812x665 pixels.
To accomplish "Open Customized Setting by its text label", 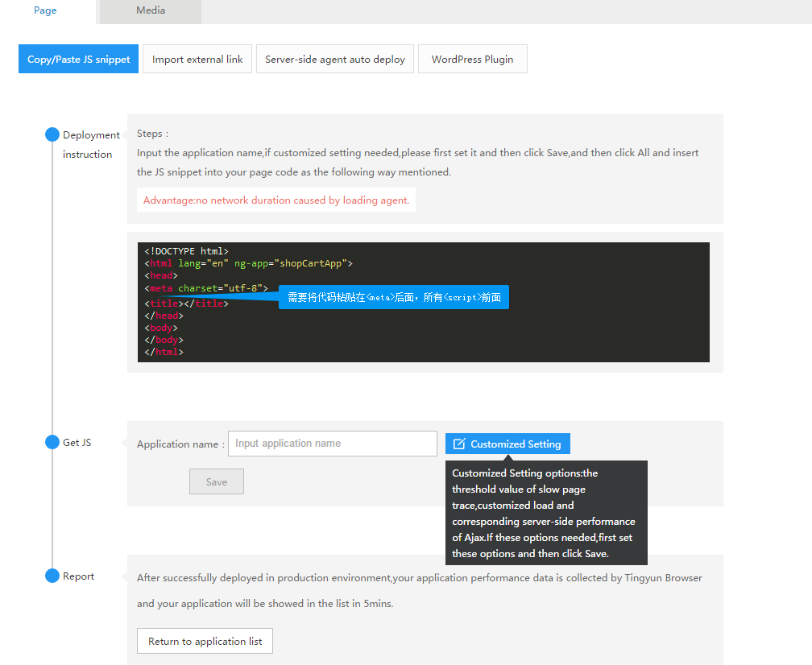I will pos(516,444).
